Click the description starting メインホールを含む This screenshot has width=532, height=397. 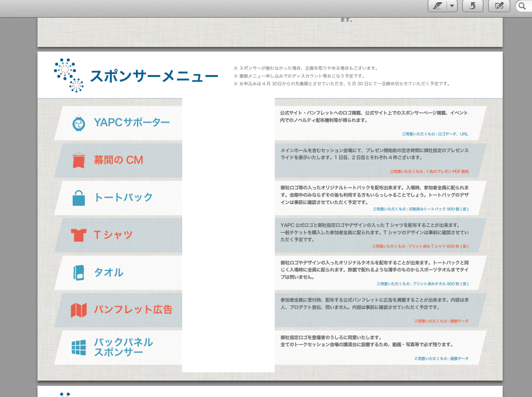click(x=374, y=154)
